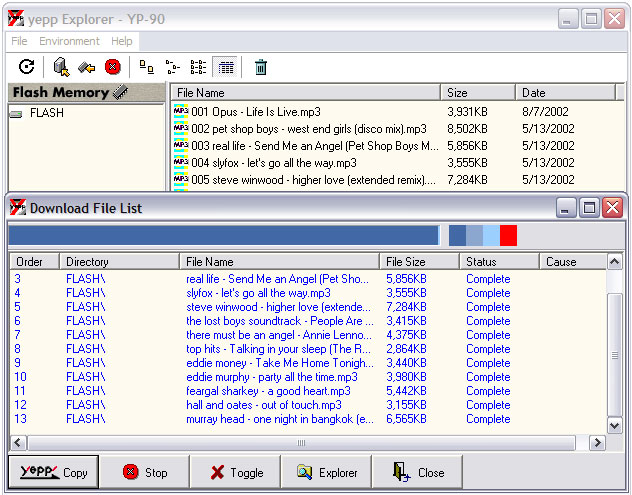Switch to details view icon
The width and height of the screenshot is (632, 495).
225,67
